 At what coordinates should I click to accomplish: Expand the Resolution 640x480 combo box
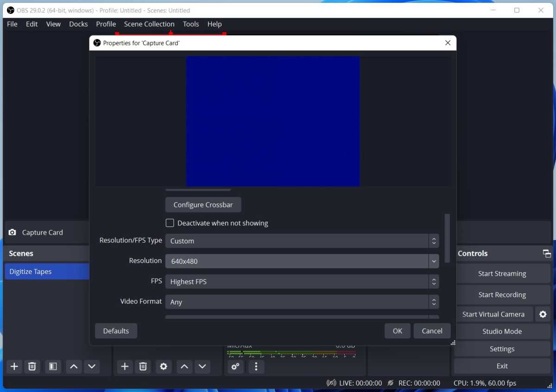click(x=302, y=261)
